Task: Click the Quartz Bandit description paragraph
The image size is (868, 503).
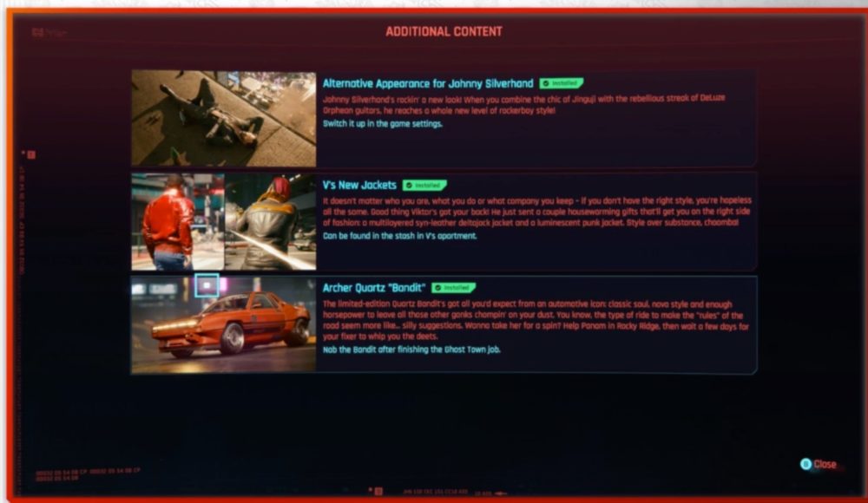Action: point(536,320)
